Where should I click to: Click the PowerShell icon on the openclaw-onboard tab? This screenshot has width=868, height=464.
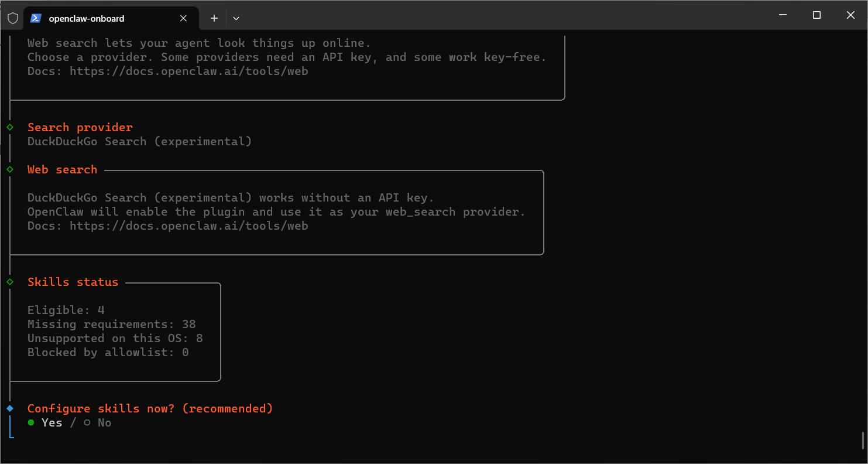click(36, 18)
